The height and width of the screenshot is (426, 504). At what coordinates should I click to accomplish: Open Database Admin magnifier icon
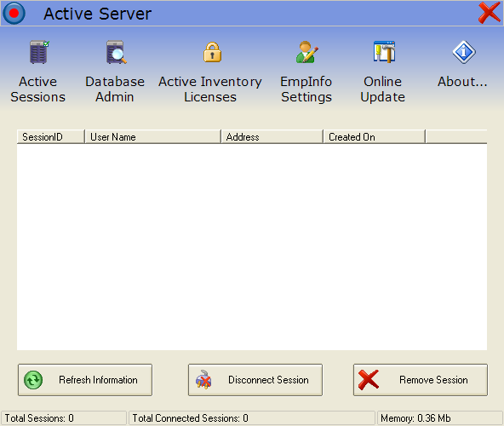coord(117,52)
